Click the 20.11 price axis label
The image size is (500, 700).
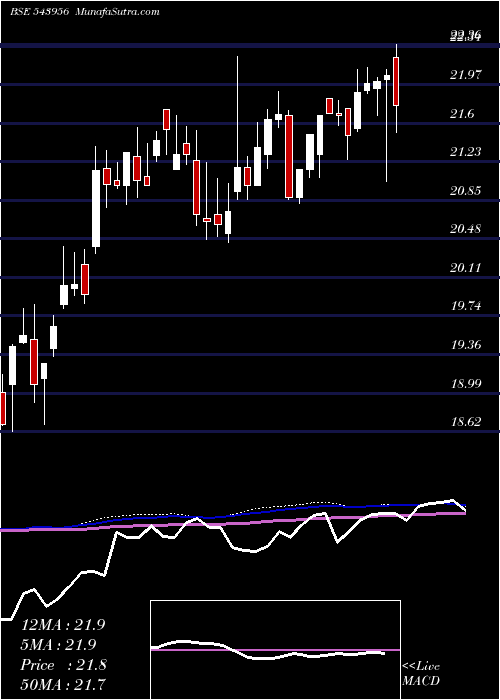pyautogui.click(x=466, y=268)
